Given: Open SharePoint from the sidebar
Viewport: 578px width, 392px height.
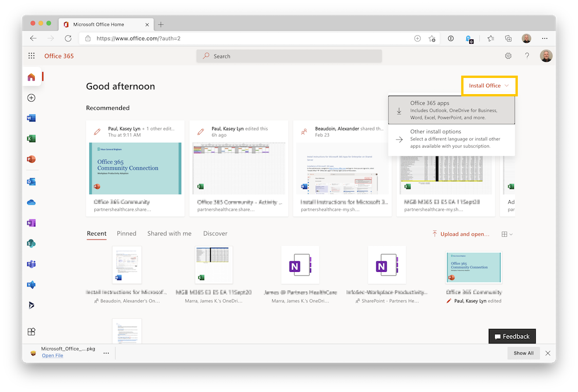Looking at the screenshot, I should 31,243.
